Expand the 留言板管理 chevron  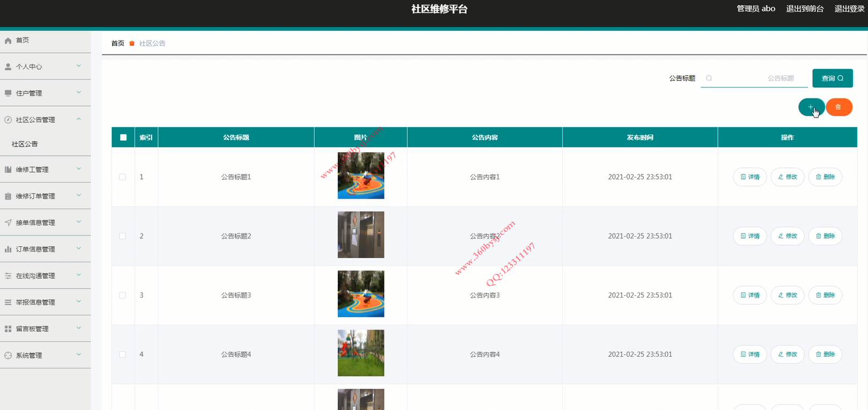[79, 328]
